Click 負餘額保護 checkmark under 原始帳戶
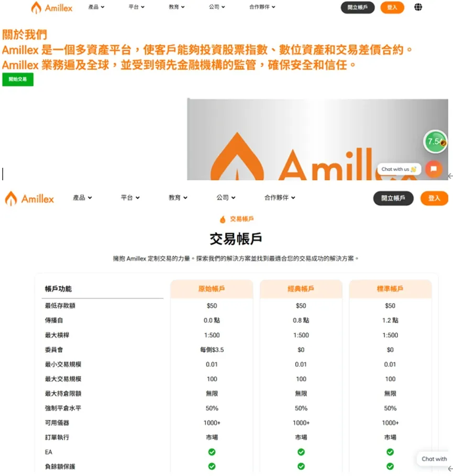 click(x=212, y=466)
